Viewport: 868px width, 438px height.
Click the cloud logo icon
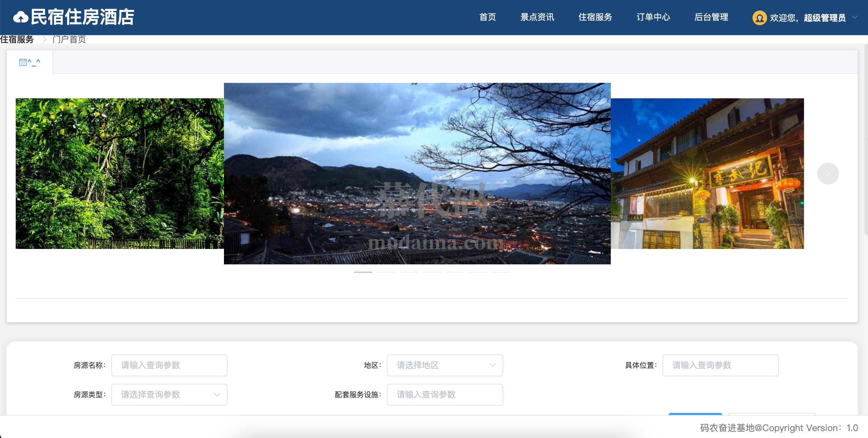tap(21, 17)
